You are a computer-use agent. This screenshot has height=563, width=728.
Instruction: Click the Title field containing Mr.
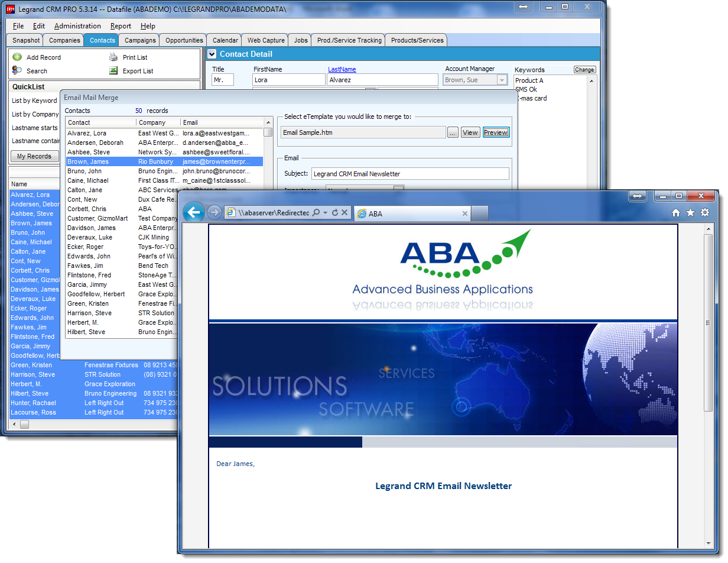(x=223, y=80)
